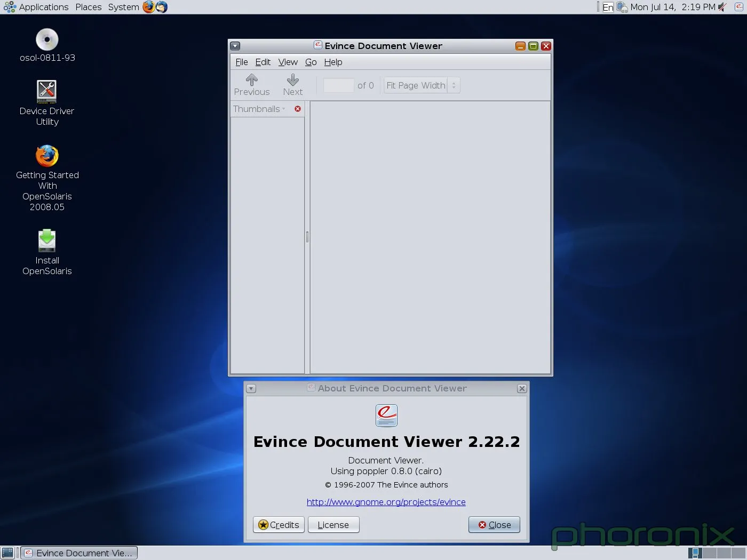The width and height of the screenshot is (747, 560).
Task: Click the Show Desktop icon in the bottom panel
Action: (7, 553)
